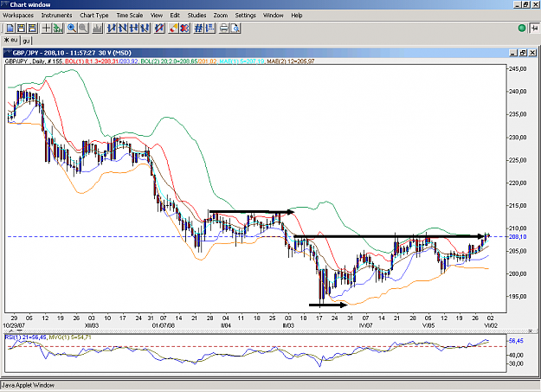Open the Window menu
This screenshot has height=392, width=541.
273,16
